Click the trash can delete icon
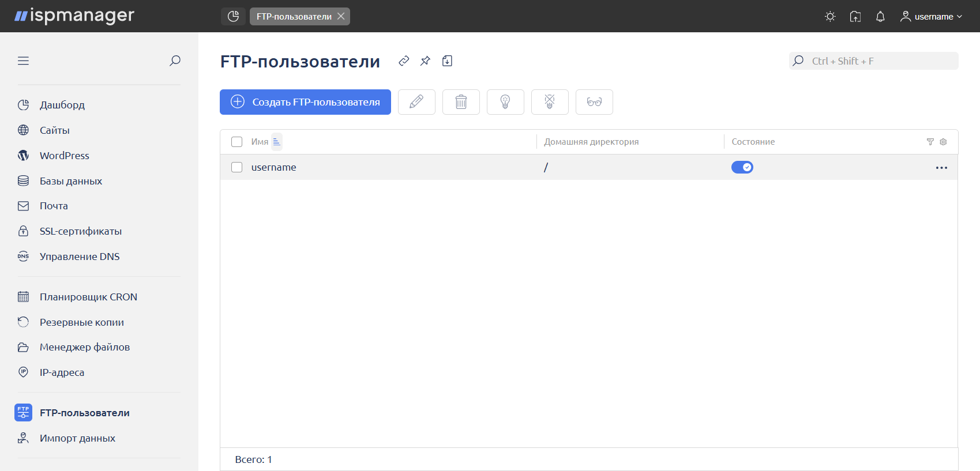 tap(461, 102)
